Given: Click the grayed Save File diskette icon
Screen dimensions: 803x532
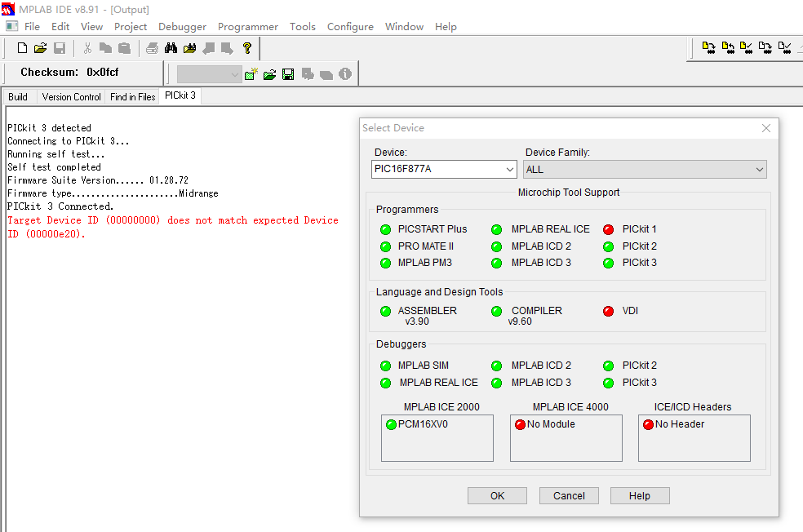Looking at the screenshot, I should coord(60,48).
